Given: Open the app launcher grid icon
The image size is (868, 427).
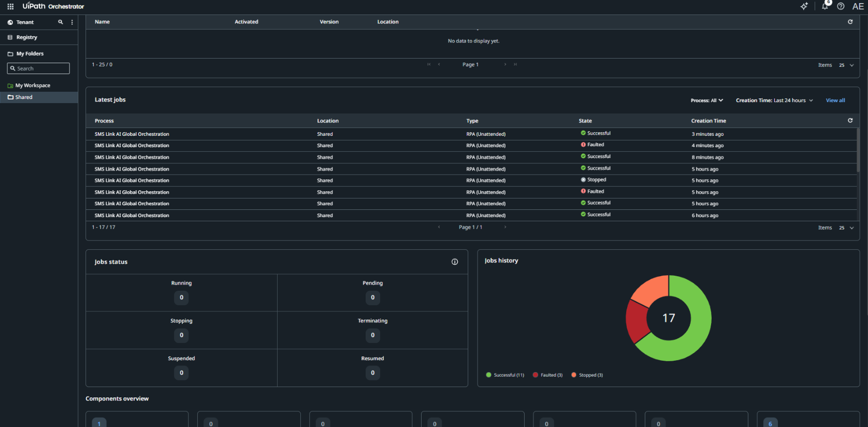Looking at the screenshot, I should click(x=10, y=6).
